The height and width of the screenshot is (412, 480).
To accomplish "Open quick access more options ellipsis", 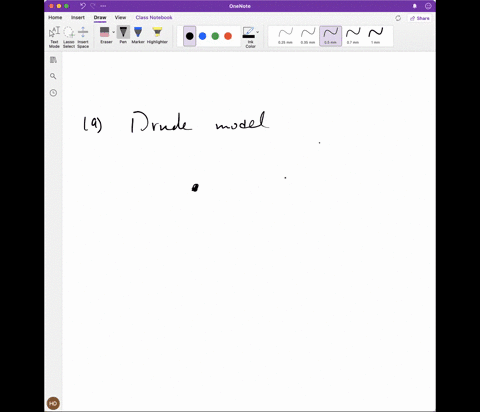I will (x=103, y=6).
